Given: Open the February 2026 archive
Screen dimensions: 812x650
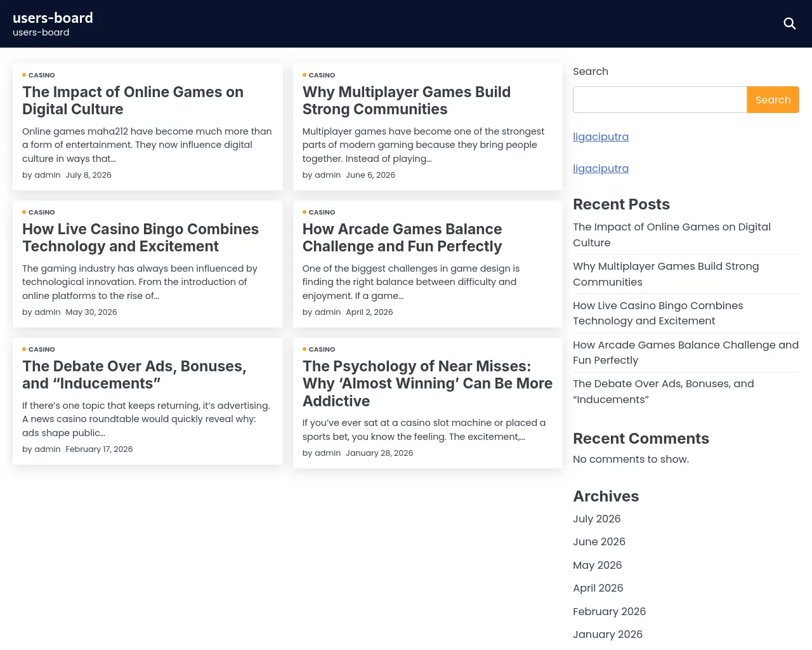Looking at the screenshot, I should click(x=609, y=611).
